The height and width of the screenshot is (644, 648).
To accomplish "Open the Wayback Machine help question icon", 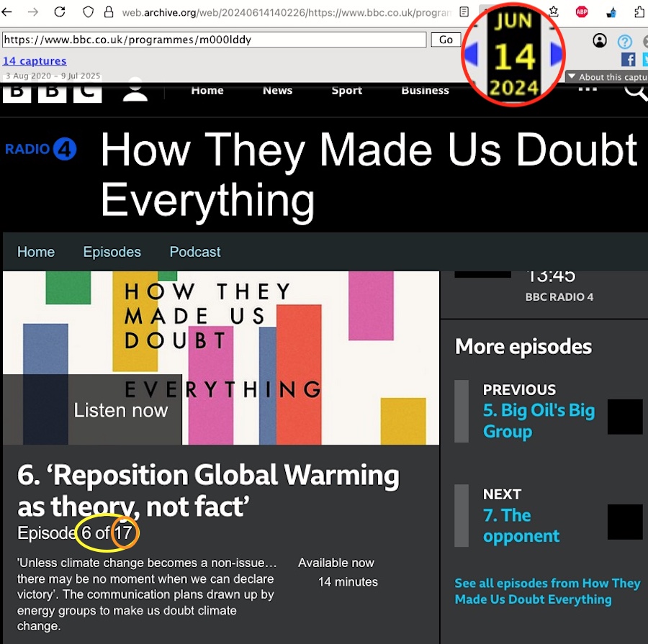I will (x=625, y=41).
